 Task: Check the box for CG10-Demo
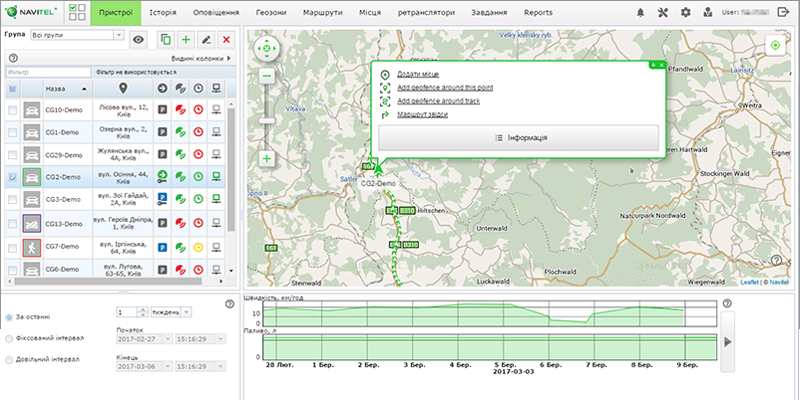(x=12, y=110)
